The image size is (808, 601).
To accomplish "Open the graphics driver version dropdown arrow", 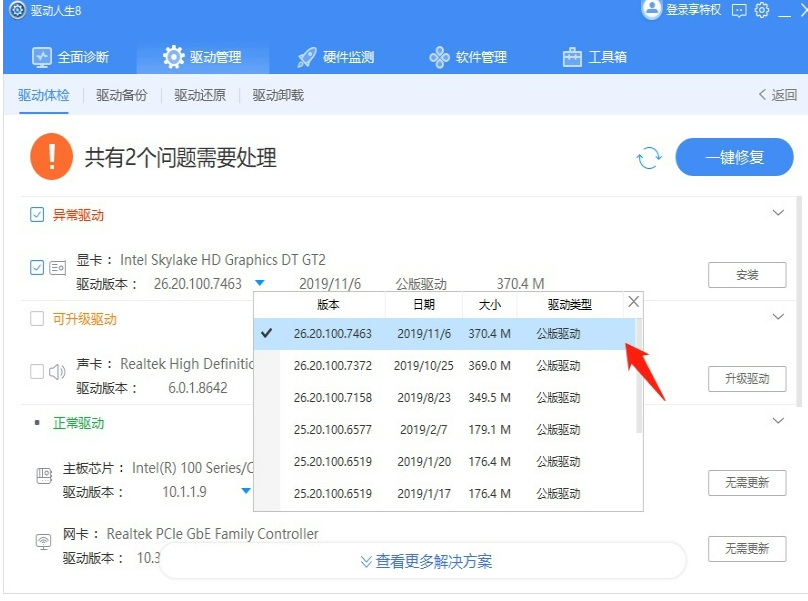I will [x=259, y=284].
